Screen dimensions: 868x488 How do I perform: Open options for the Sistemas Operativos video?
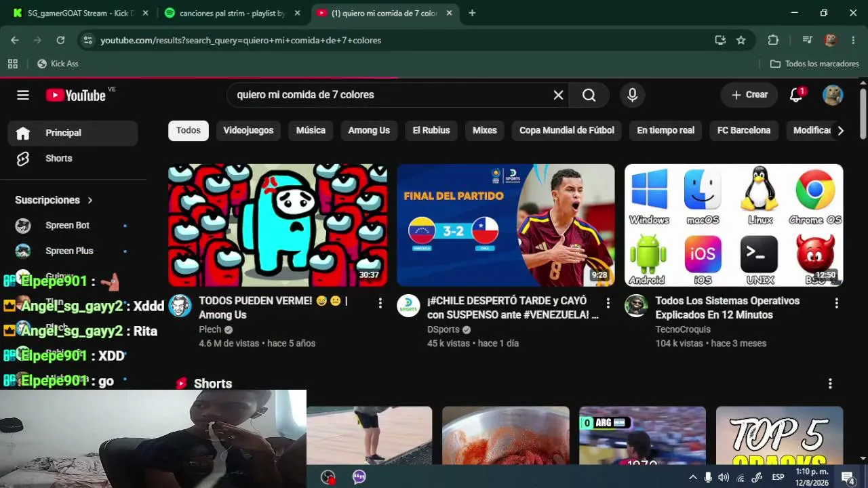[x=837, y=303]
